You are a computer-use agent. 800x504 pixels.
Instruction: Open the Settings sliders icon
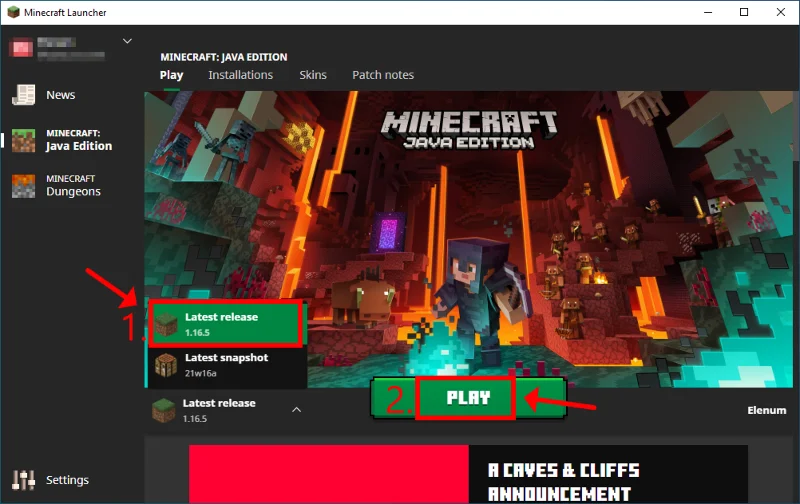tap(23, 480)
